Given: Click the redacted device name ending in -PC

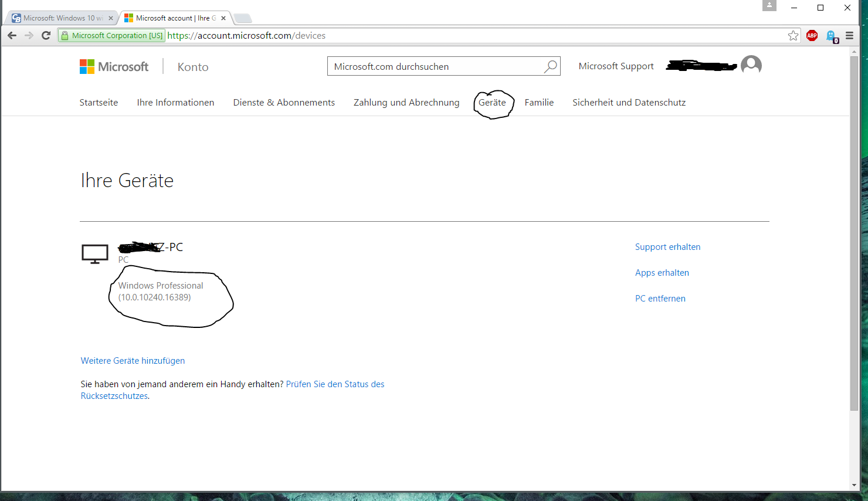Looking at the screenshot, I should pos(151,247).
